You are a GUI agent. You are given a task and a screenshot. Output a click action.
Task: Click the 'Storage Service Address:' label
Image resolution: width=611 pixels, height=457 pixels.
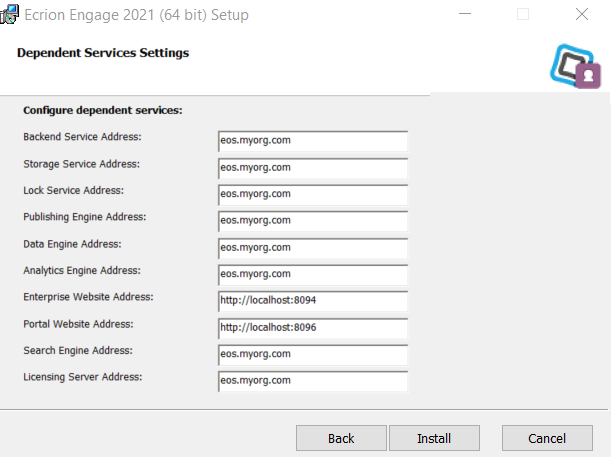[81, 164]
